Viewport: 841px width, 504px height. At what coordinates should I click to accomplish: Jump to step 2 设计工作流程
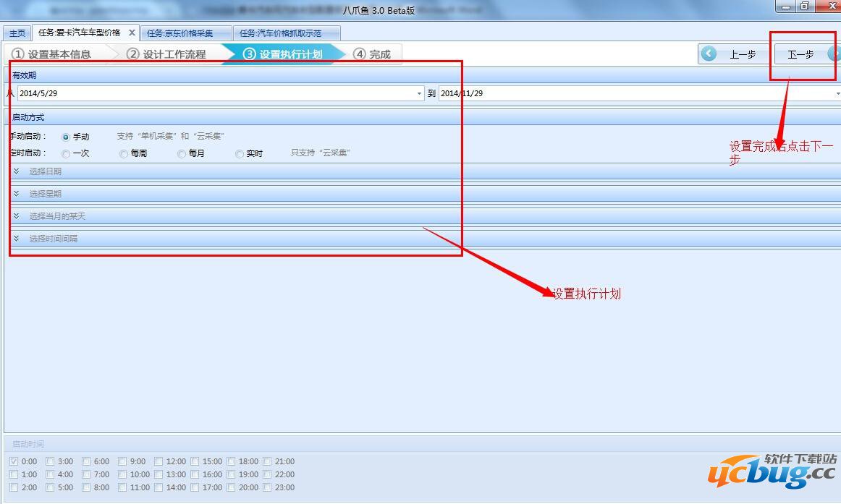pos(166,54)
